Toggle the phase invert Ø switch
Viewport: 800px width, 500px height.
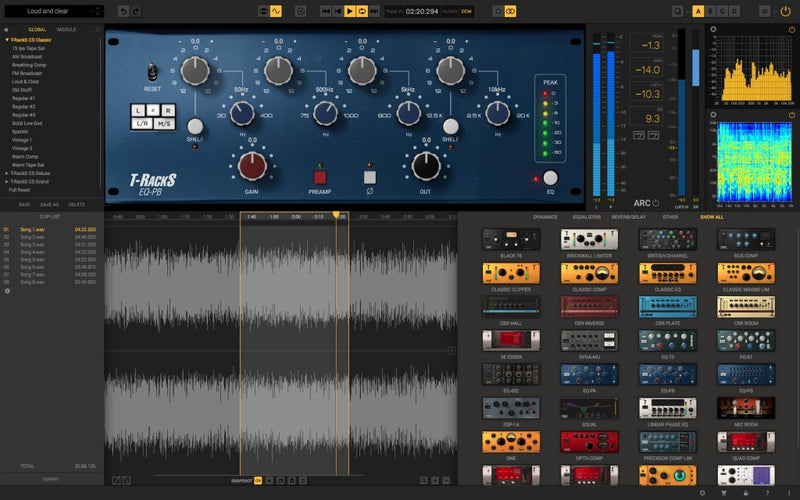pos(369,177)
